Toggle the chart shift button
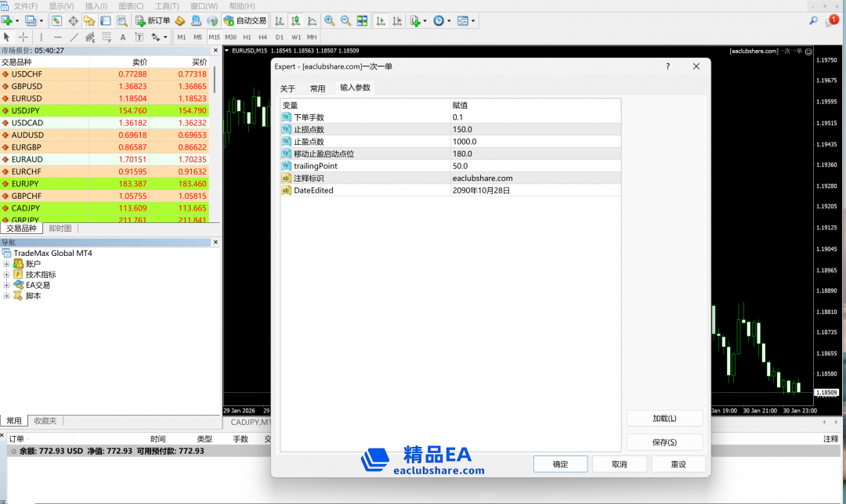 point(397,20)
